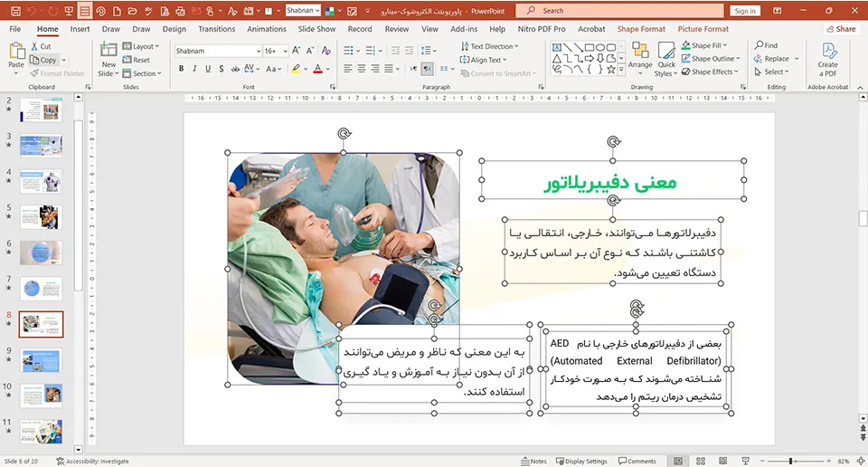Click the Share button
Screen dimensions: 868x467
pyautogui.click(x=841, y=29)
